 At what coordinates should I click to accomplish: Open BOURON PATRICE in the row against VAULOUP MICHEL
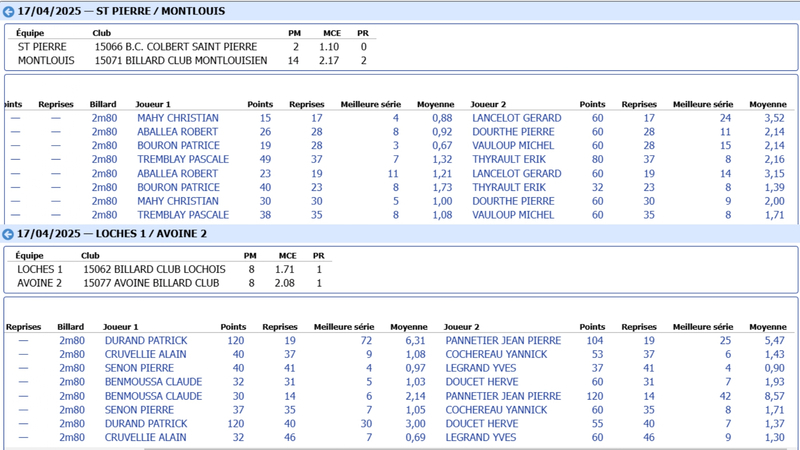click(x=178, y=145)
